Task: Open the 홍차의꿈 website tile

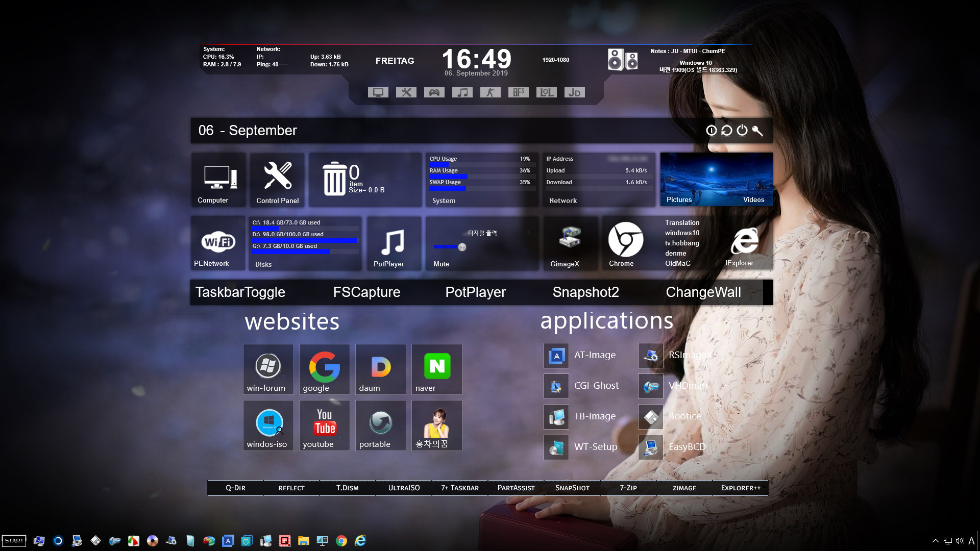Action: point(437,425)
